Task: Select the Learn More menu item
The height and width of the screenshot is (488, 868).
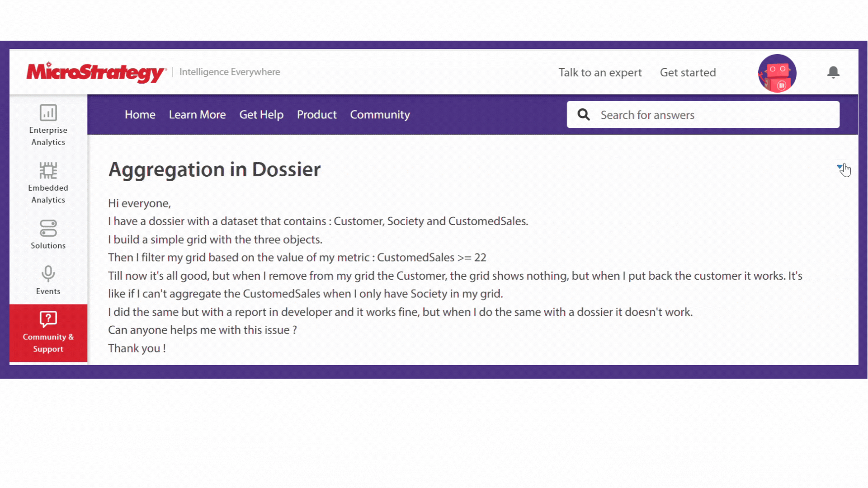Action: [x=197, y=114]
